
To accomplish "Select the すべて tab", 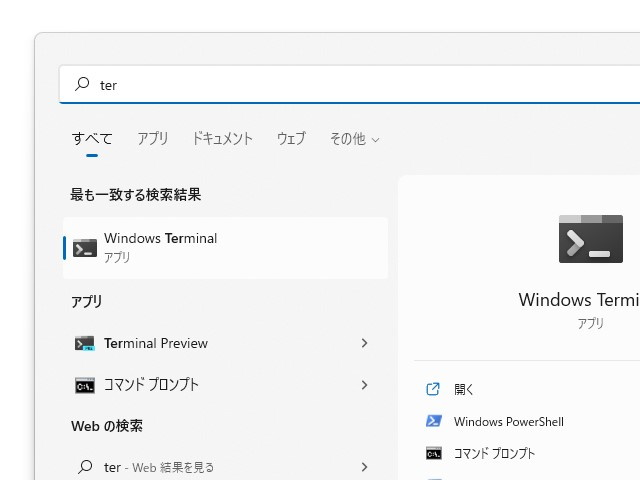I will (x=92, y=139).
